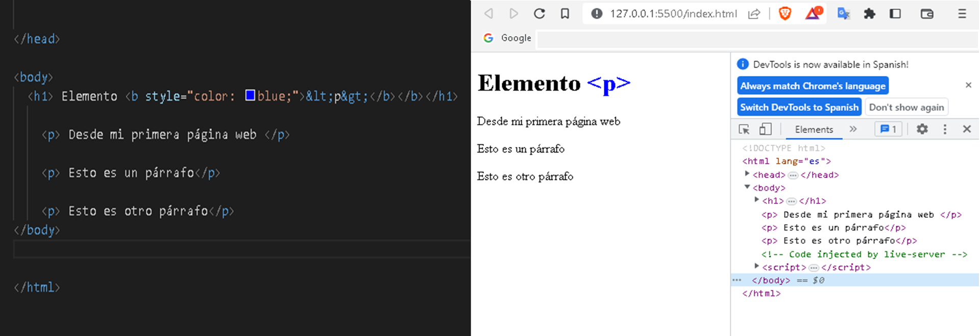The image size is (980, 336).
Task: Select 'Esto es otro párrafo' DOM node
Action: (x=839, y=241)
